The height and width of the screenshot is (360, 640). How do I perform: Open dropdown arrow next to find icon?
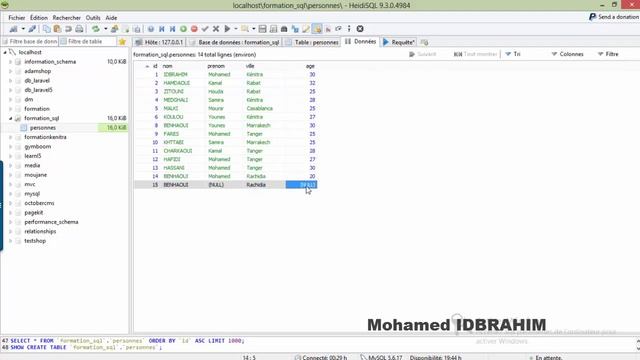253,29
